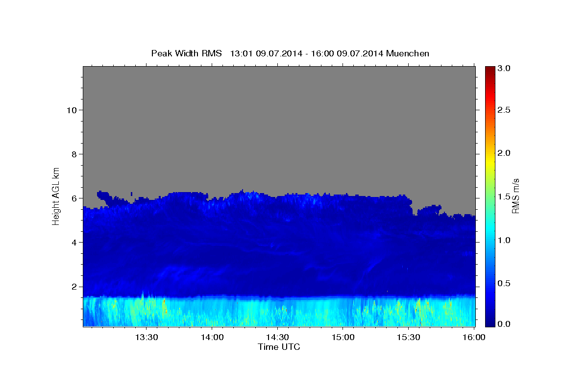The width and height of the screenshot is (588, 392).
Task: Click the 'Time UTC' axis label
Action: [x=279, y=347]
